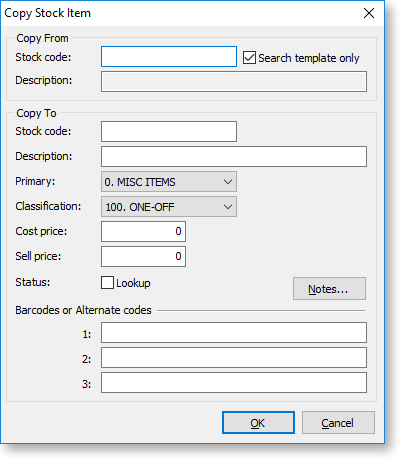Click the Copy To Description field
400x459 pixels.
click(234, 157)
